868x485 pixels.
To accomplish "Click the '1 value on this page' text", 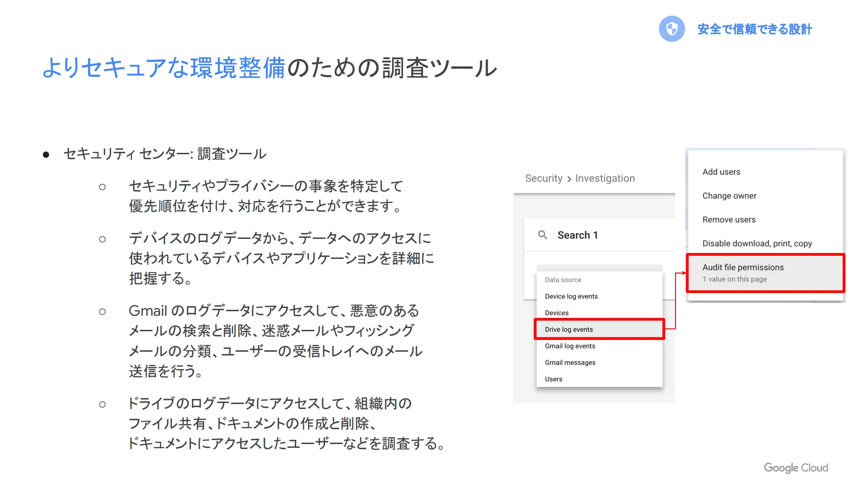I will tap(734, 279).
